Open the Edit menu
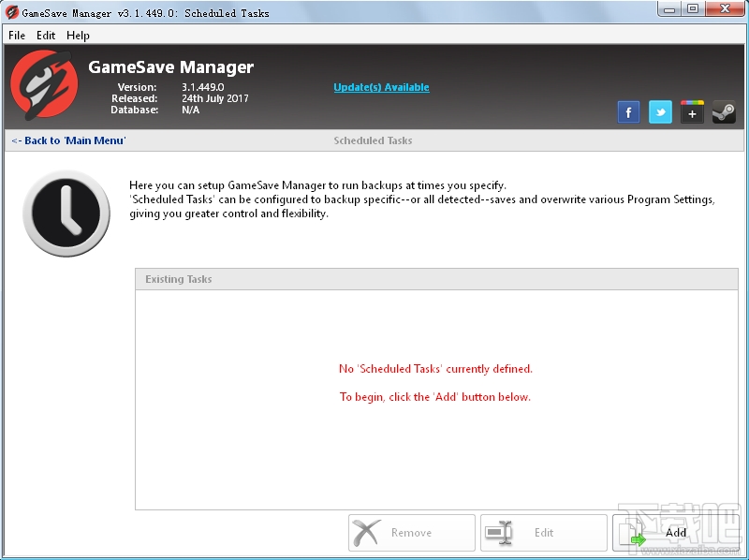Screen dimensions: 749x560 pos(45,35)
